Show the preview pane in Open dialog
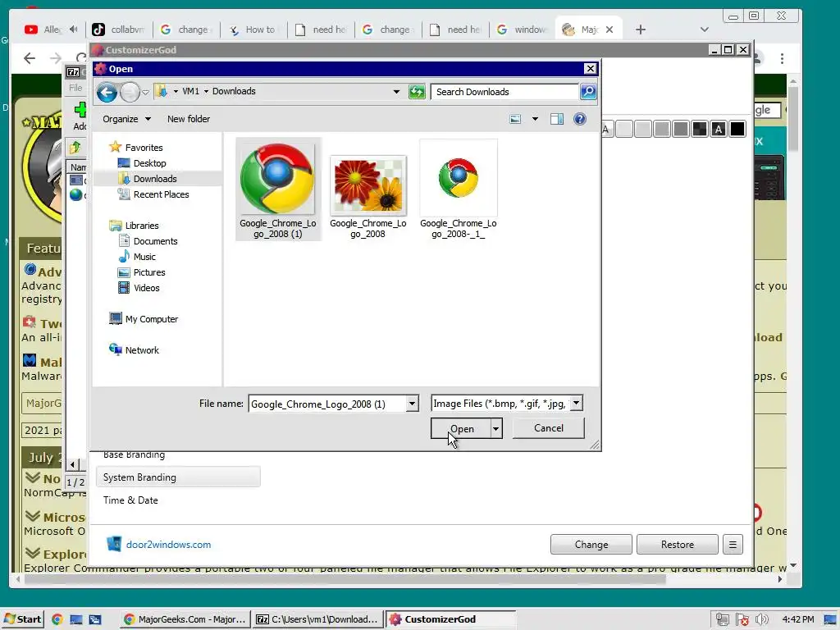The width and height of the screenshot is (840, 630). click(x=557, y=119)
